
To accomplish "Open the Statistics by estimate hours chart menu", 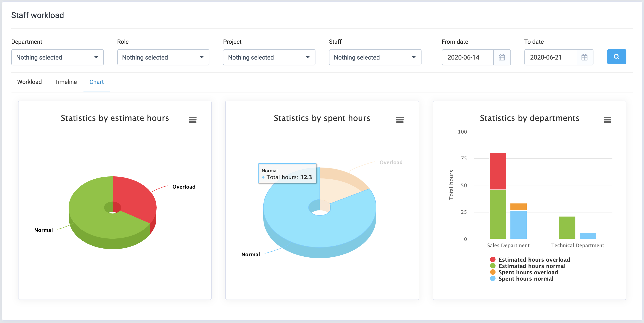I will [193, 119].
